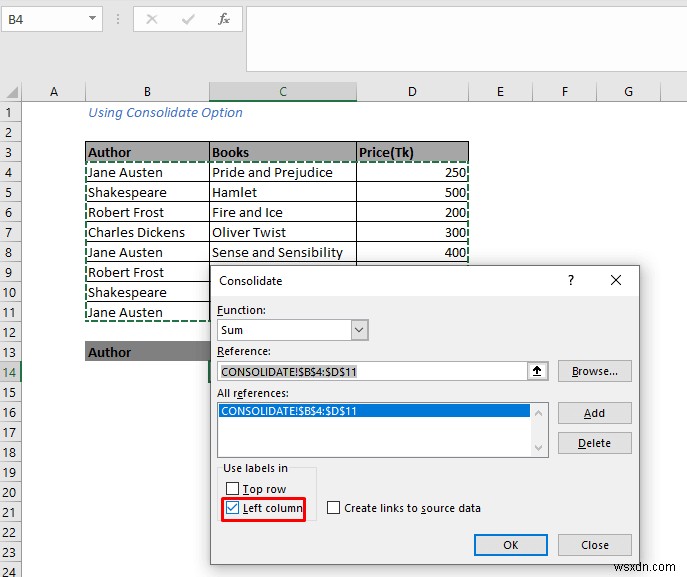Select the CONSOLIDATE!$B$4:$D$11 entry in All references
Viewport: 687px width, 577px height.
[374, 411]
